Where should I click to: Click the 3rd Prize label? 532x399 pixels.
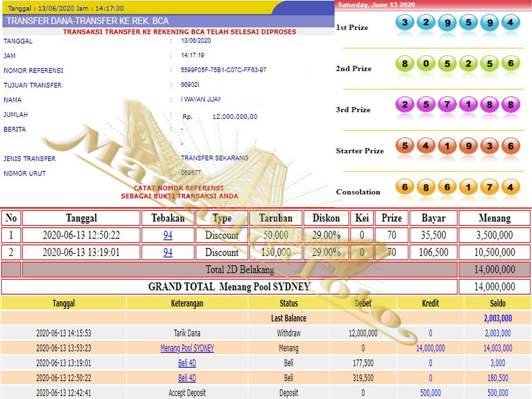(x=353, y=110)
